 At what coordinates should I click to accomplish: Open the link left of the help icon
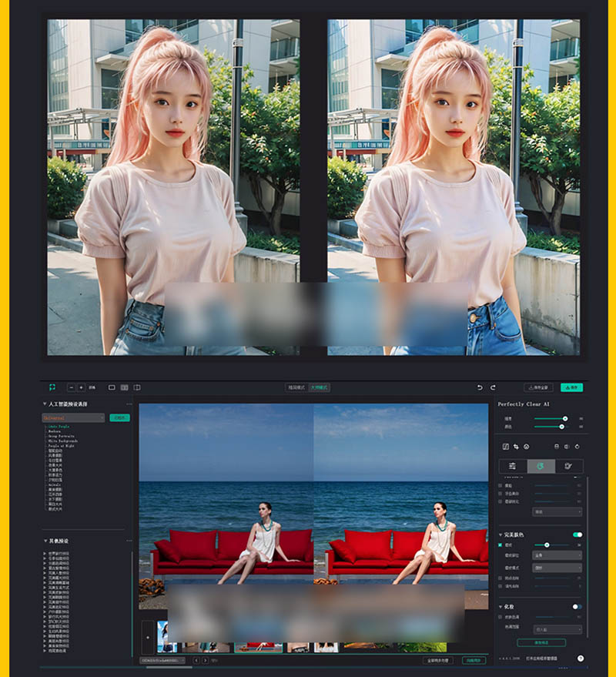541,659
